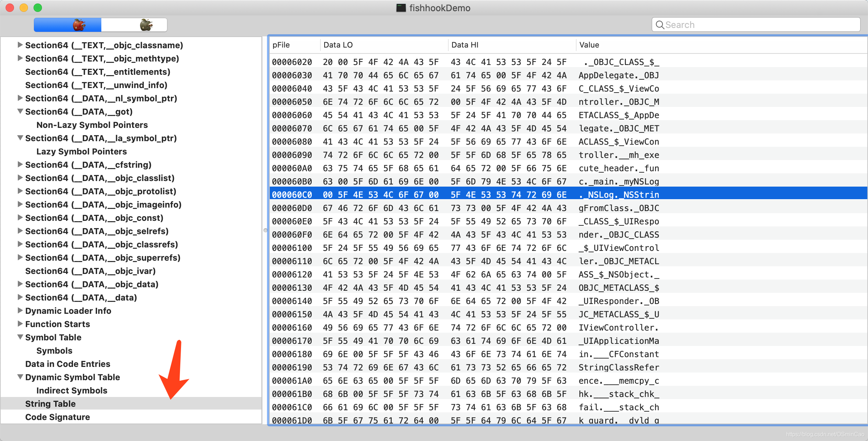Select row 00006020
868x441 pixels.
tap(569, 62)
